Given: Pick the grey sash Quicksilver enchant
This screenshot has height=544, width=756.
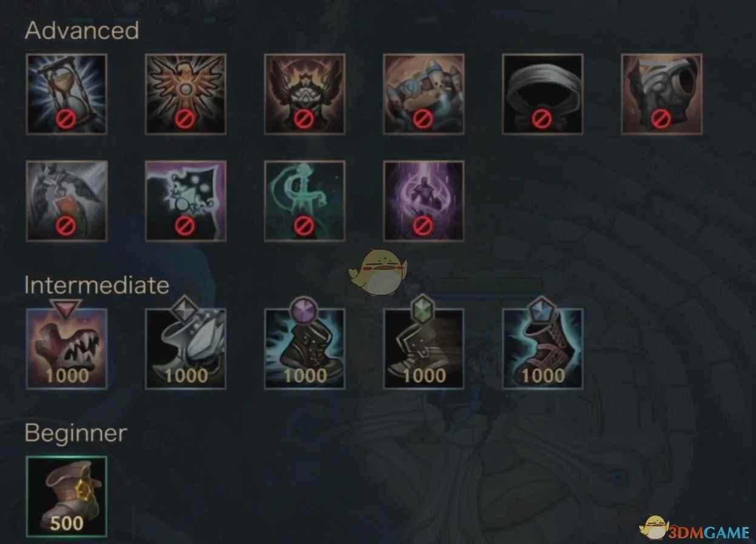Looking at the screenshot, I should [542, 94].
